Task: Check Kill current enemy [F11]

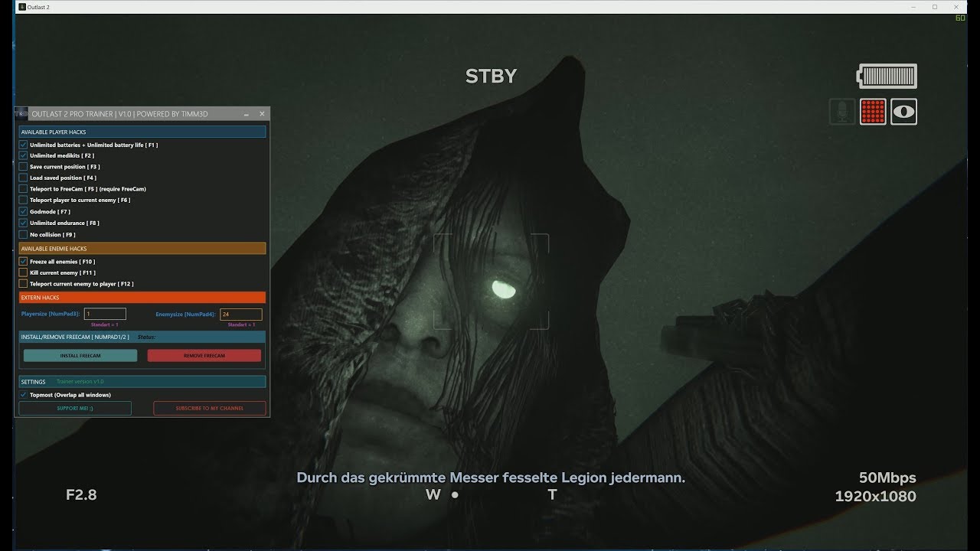Action: (23, 272)
